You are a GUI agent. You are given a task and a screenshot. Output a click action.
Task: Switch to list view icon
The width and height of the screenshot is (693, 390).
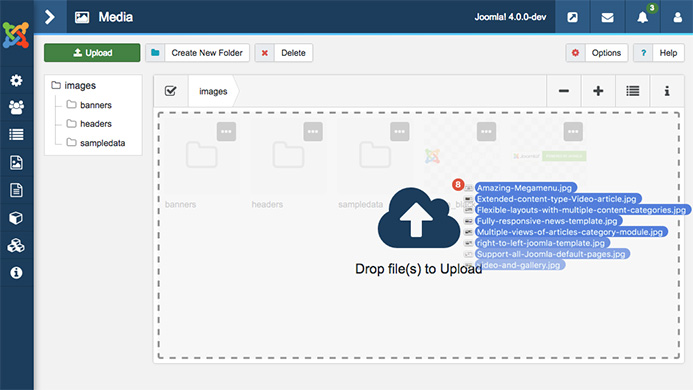632,91
